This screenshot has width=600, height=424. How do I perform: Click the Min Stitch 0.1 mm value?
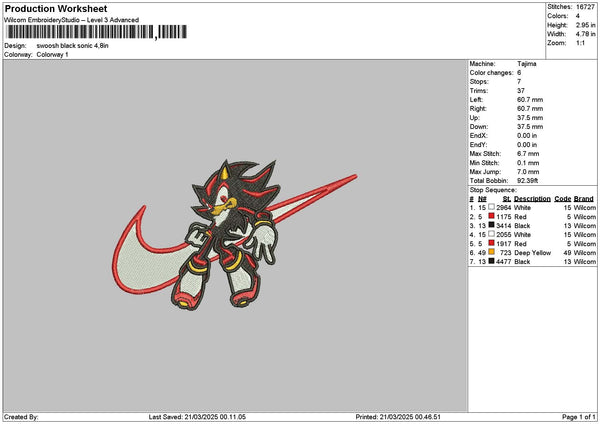pos(528,163)
